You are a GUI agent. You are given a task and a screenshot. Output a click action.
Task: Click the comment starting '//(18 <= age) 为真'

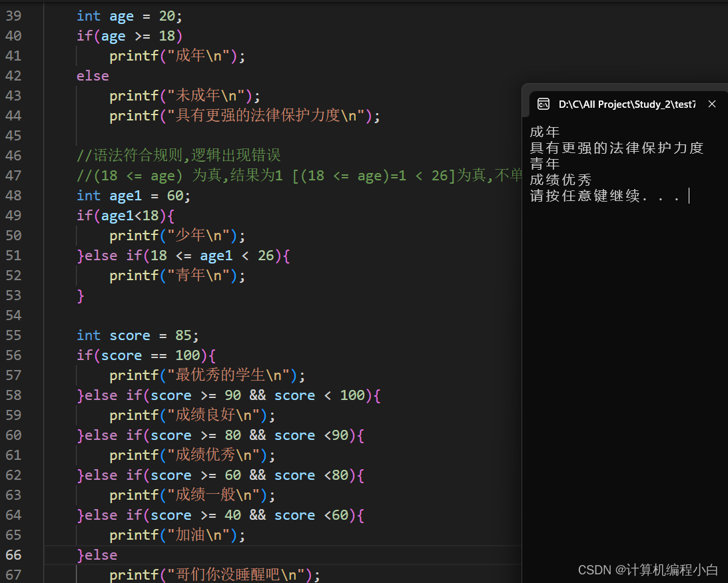[300, 175]
